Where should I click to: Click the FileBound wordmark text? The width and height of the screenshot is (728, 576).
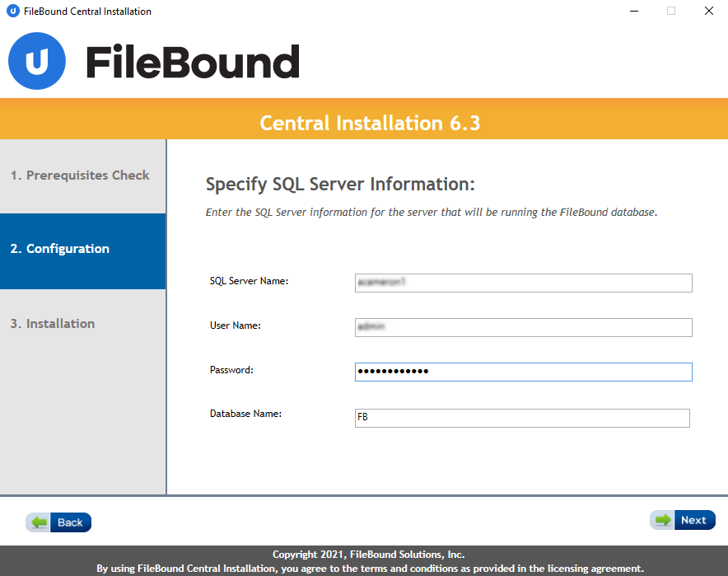click(x=193, y=63)
